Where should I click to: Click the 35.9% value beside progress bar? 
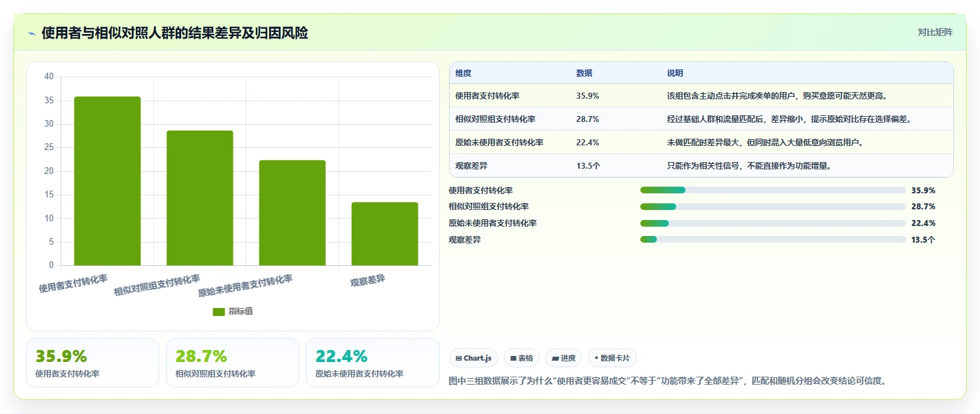923,191
